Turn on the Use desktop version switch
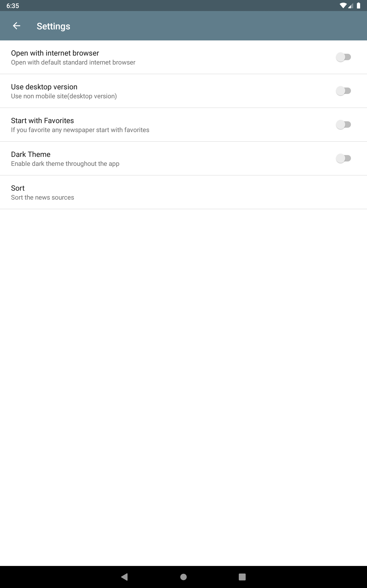 (343, 91)
